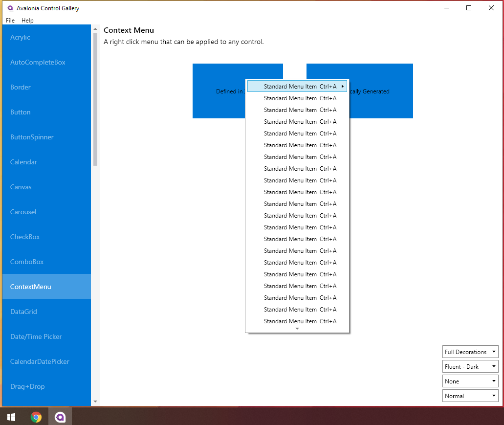Open the None transparency dropdown
Screen dimensions: 504x425
[470, 381]
